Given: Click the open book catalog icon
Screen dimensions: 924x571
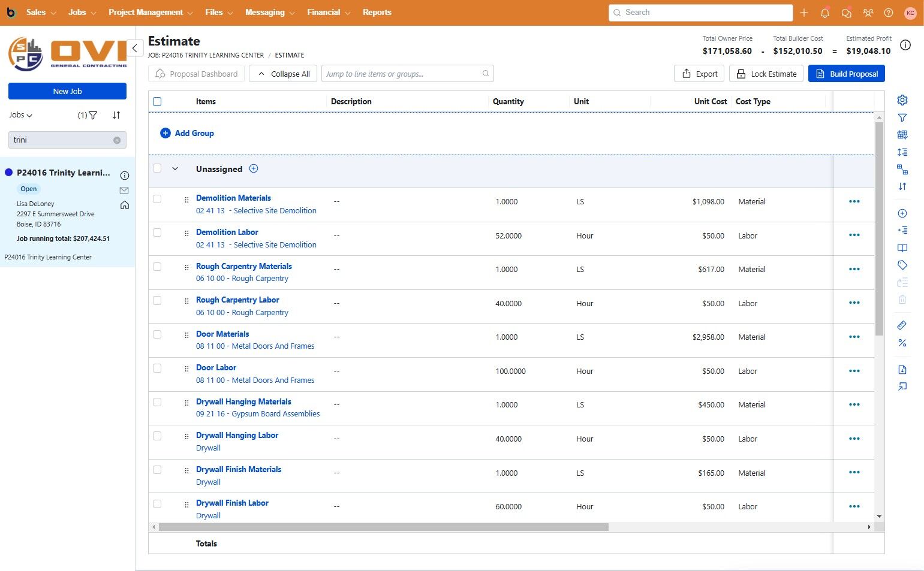Looking at the screenshot, I should (x=902, y=247).
